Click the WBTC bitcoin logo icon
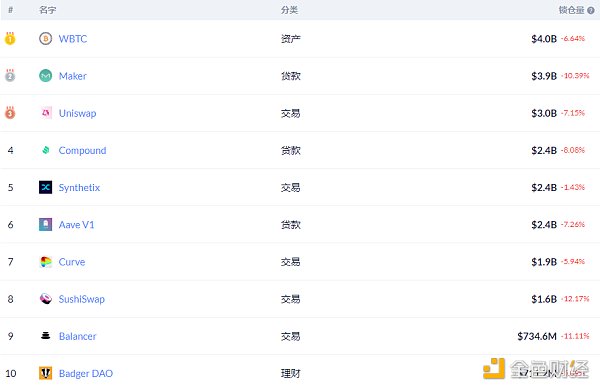The height and width of the screenshot is (390, 600). coord(46,39)
